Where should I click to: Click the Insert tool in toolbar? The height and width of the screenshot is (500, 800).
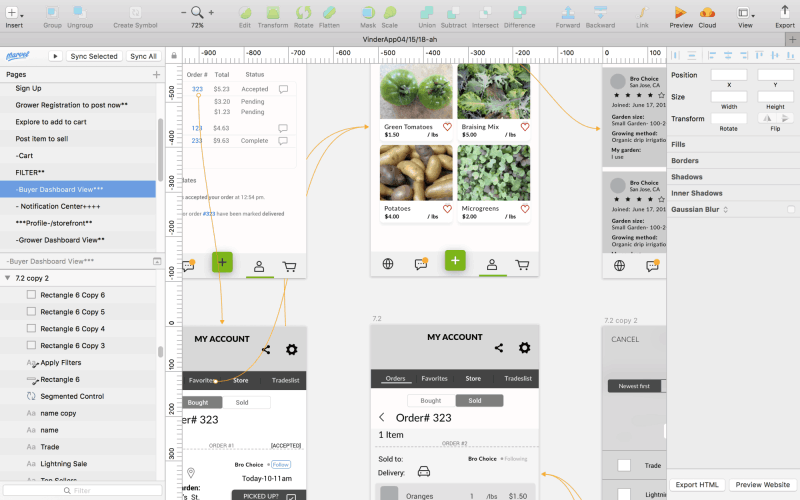(x=14, y=13)
